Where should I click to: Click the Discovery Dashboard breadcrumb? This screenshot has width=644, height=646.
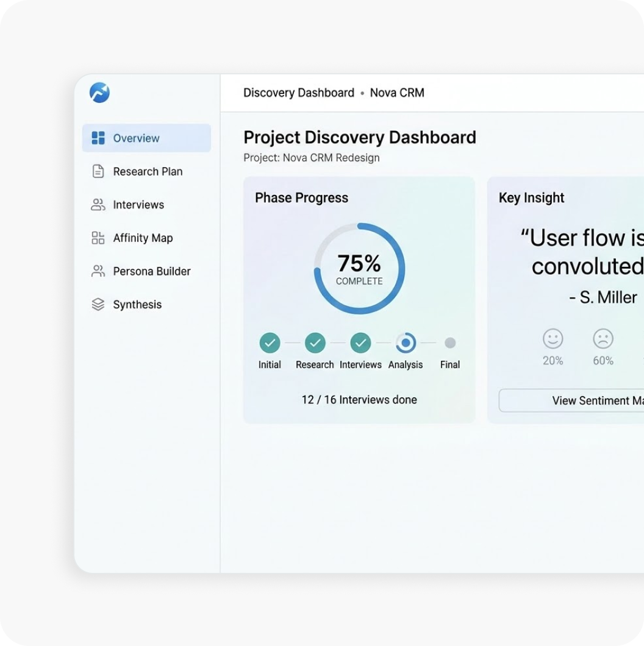pos(299,93)
